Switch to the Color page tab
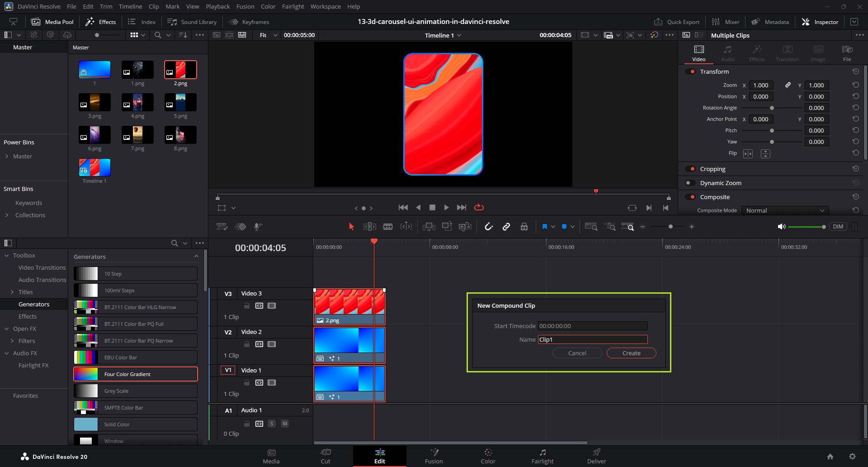This screenshot has width=868, height=467. pos(488,456)
